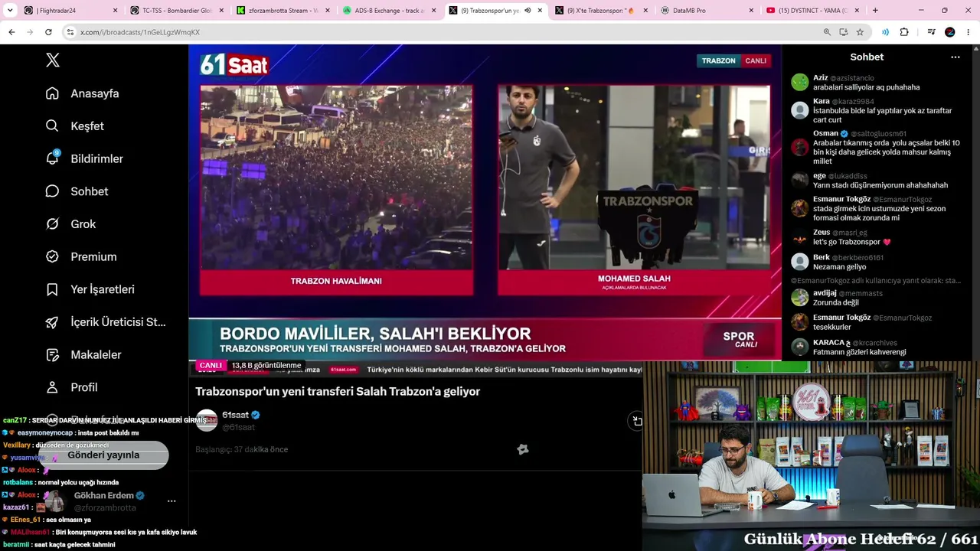
Task: Open Osman's profile in chat
Action: 825,133
